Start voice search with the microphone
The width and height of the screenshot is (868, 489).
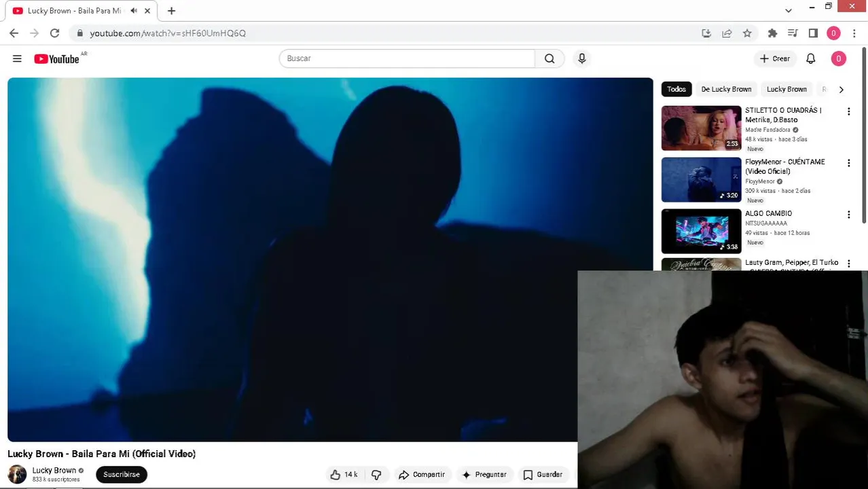(581, 58)
